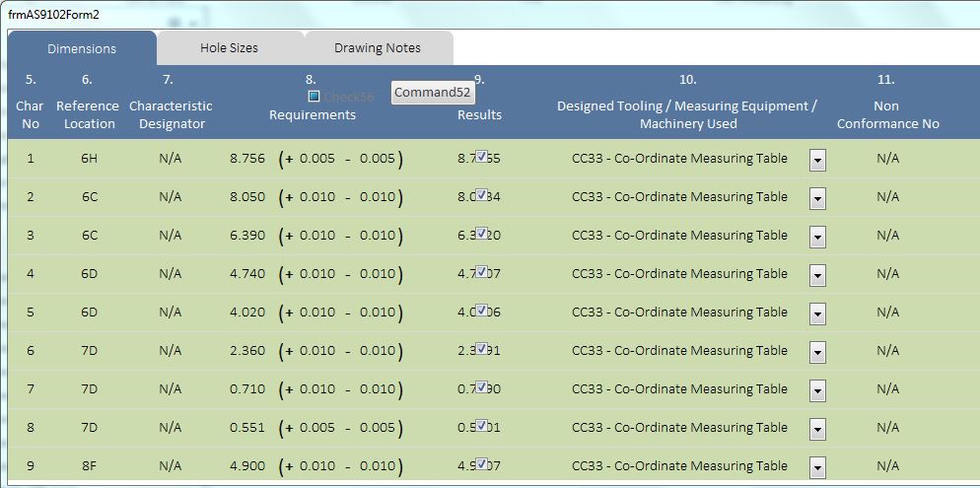
Task: Expand the equipment dropdown for Char No 5
Action: pos(817,314)
